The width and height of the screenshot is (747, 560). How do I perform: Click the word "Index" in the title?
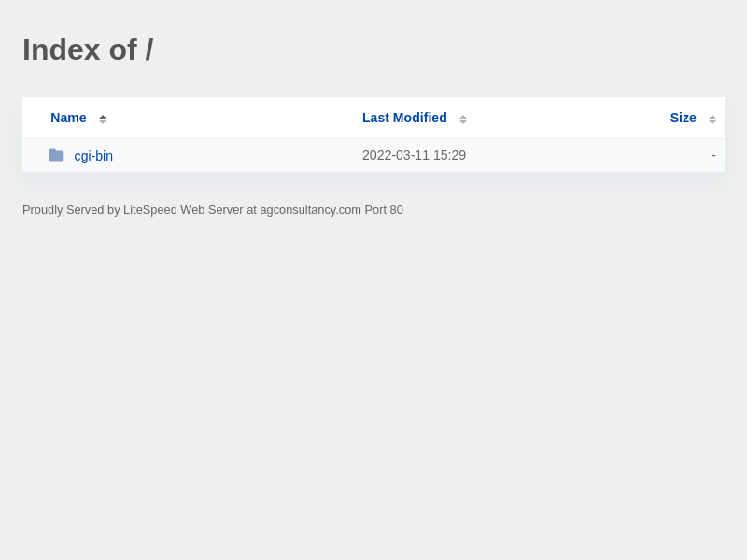61,49
